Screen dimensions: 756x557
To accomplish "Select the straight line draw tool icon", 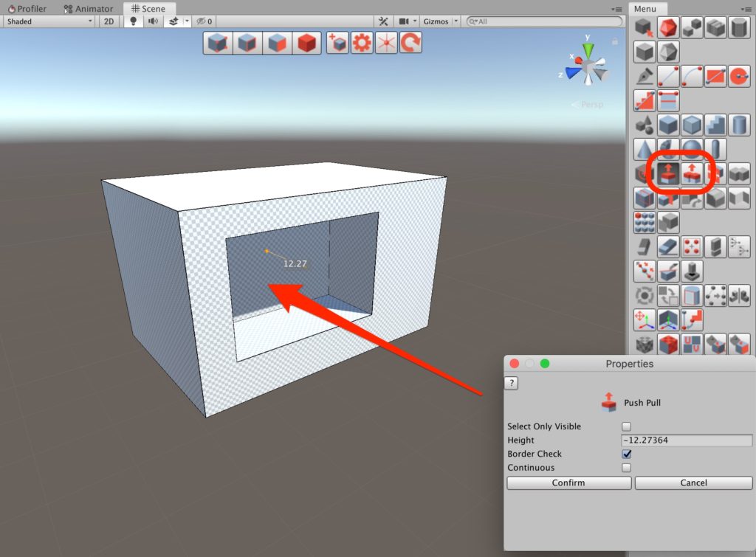I will coord(668,77).
